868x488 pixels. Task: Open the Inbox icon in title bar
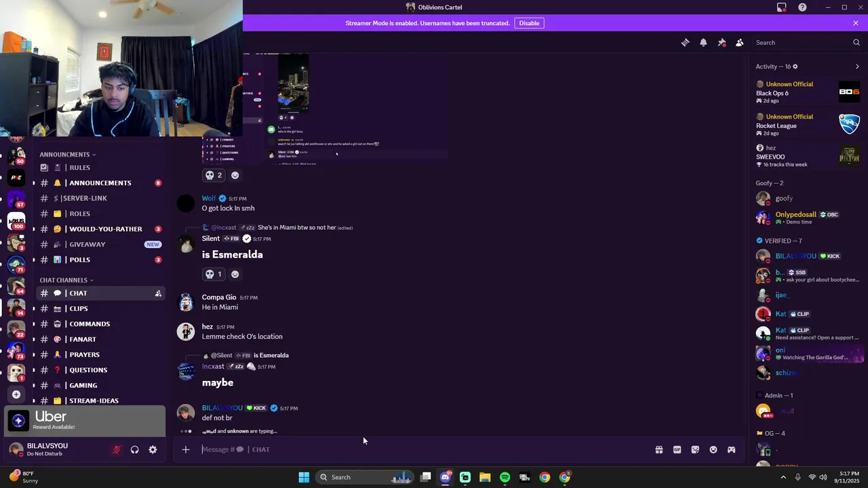coord(781,7)
